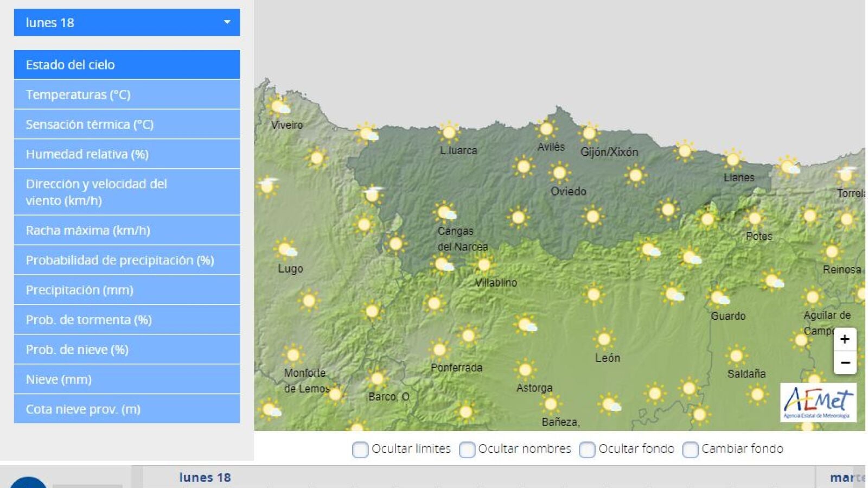This screenshot has width=868, height=488.
Task: Select Probabilidad de precipitación (%) layer
Action: [x=127, y=260]
